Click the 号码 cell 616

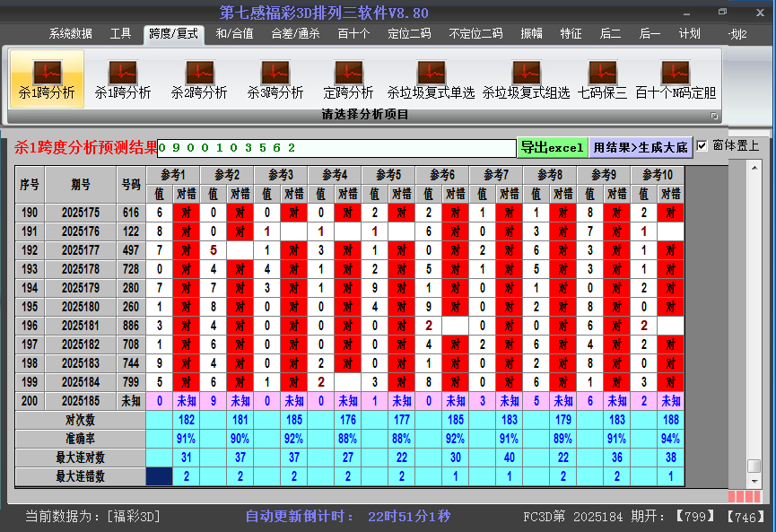pyautogui.click(x=131, y=213)
